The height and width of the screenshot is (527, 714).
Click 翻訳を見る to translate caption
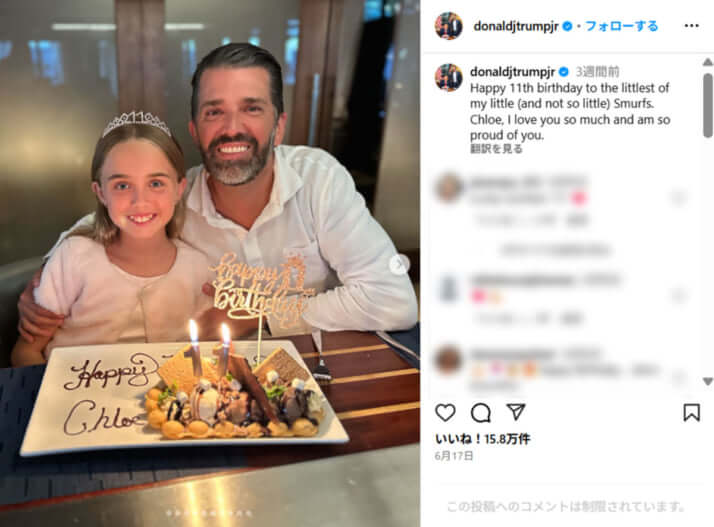point(496,149)
